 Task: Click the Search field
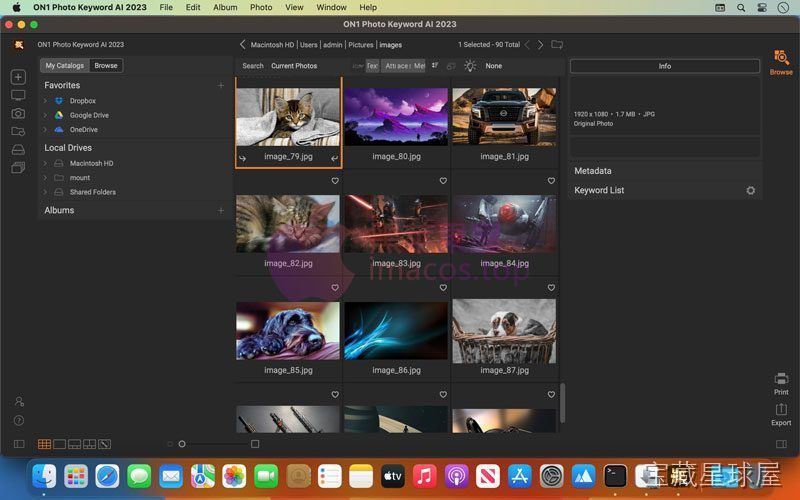[253, 66]
